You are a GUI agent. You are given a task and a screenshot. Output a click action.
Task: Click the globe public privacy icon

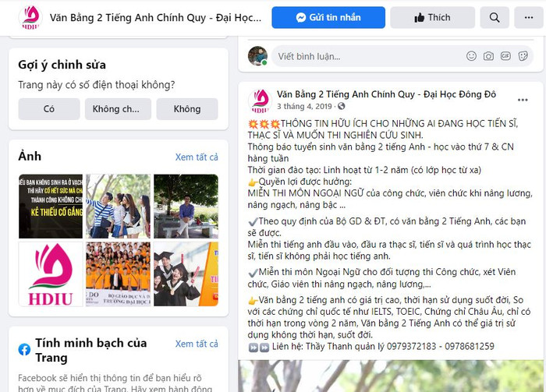342,106
